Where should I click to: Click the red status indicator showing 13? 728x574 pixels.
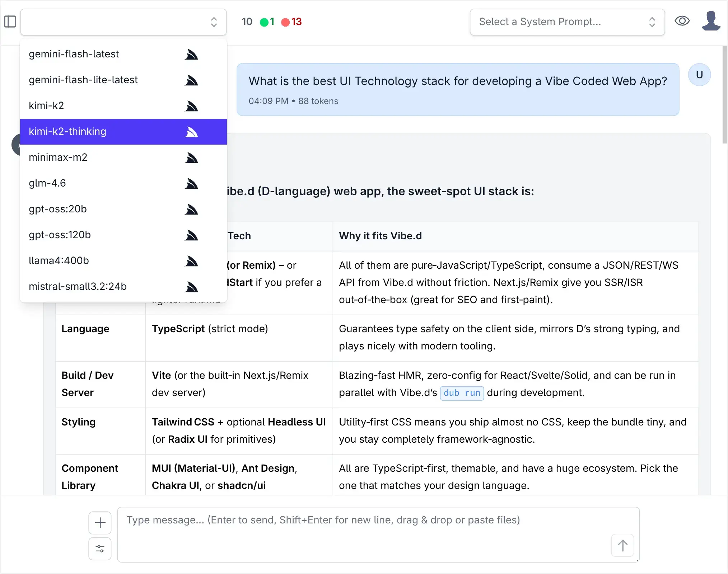point(291,22)
